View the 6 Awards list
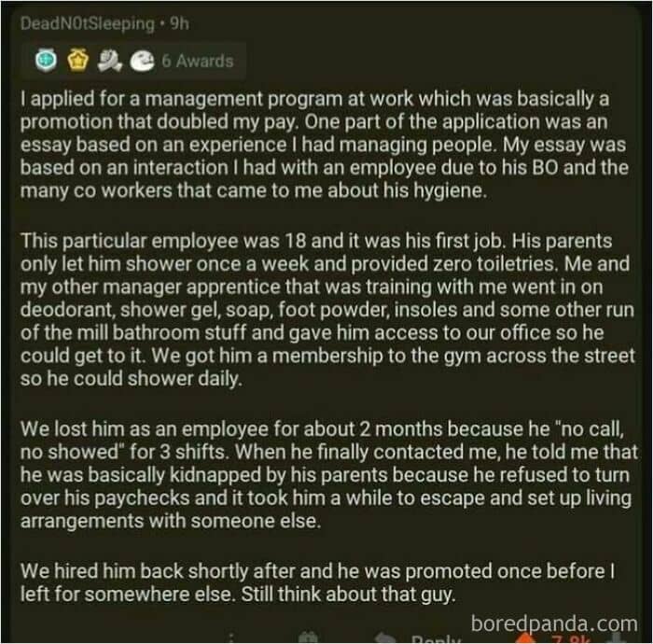Image resolution: width=653 pixels, height=644 pixels. [x=196, y=61]
